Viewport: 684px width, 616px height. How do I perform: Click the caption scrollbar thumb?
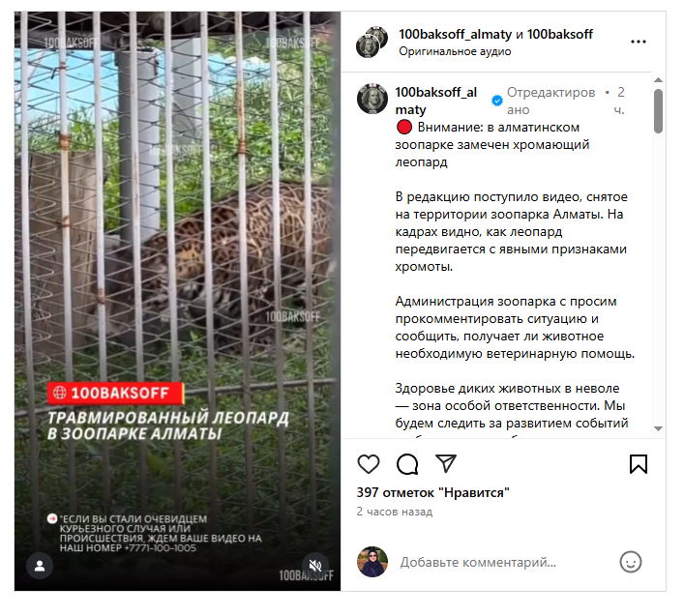click(658, 111)
